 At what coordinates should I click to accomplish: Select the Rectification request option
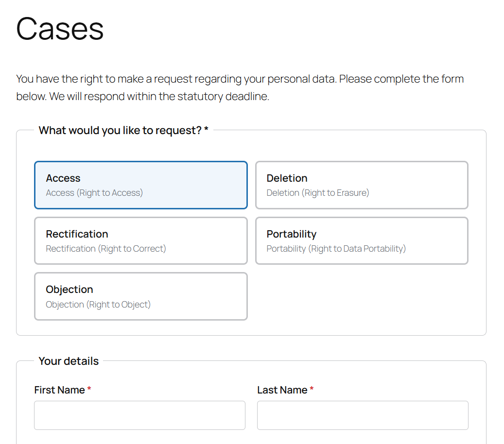(x=140, y=241)
